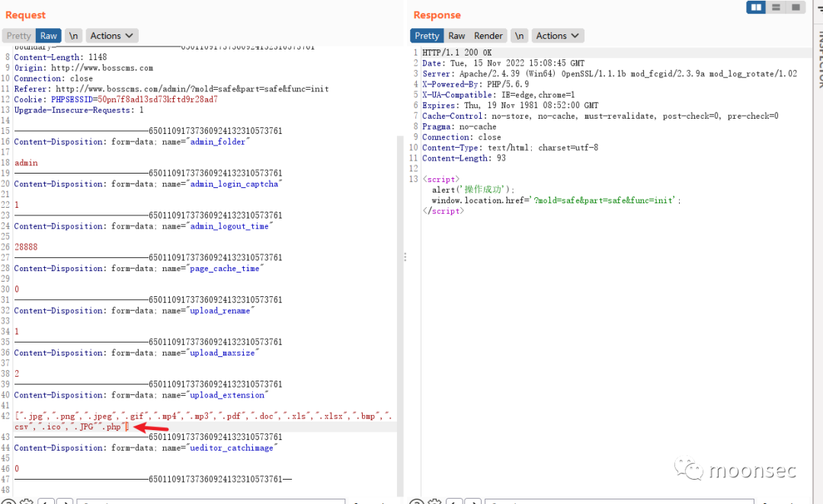Click the page_cache_time form-data line
This screenshot has height=504, width=823.
click(139, 268)
